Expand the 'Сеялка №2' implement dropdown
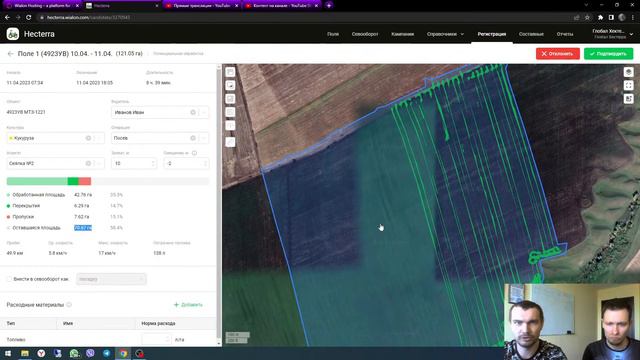Viewport: 640px width, 360px height. click(99, 163)
